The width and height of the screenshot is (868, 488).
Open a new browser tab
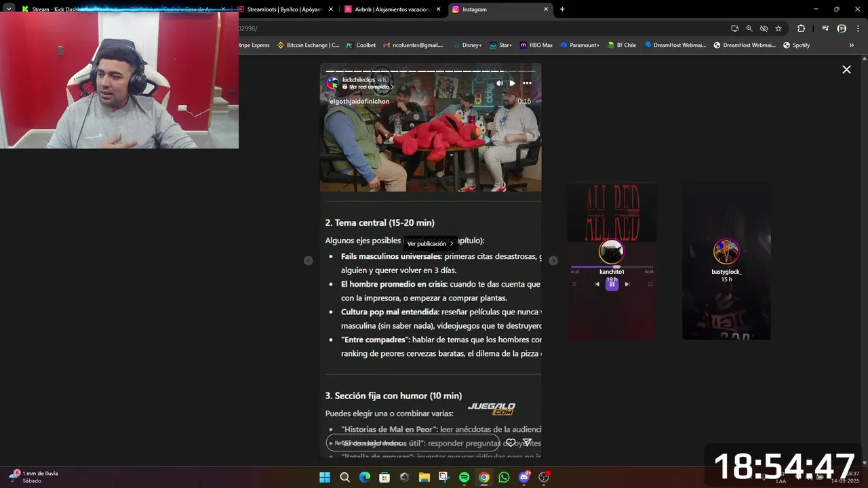562,9
